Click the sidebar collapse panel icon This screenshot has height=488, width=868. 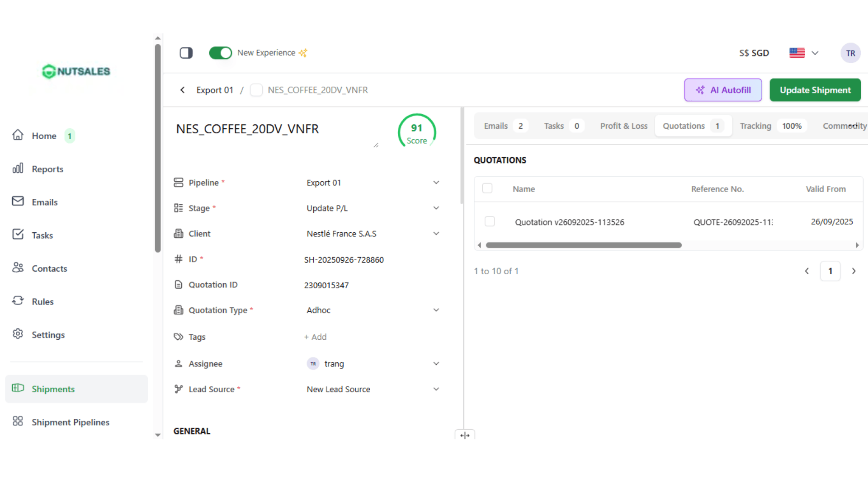[x=186, y=53]
